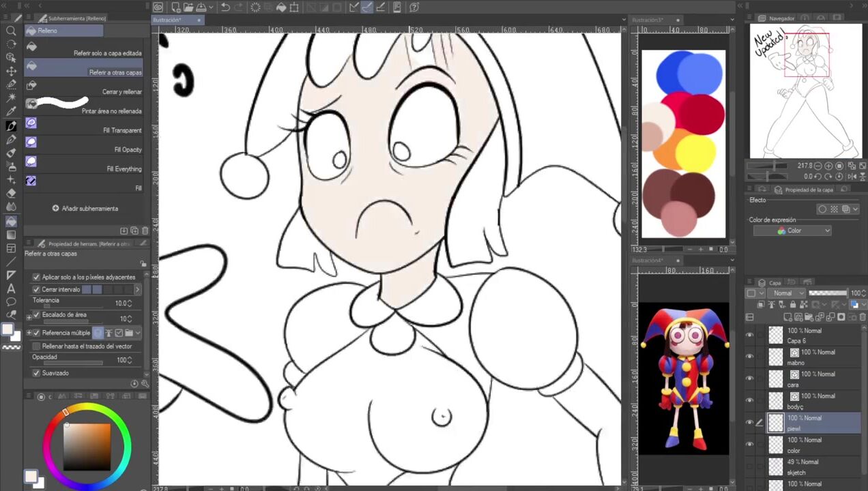Image resolution: width=868 pixels, height=491 pixels.
Task: Click 'Añadir subherramienta' button
Action: (85, 209)
